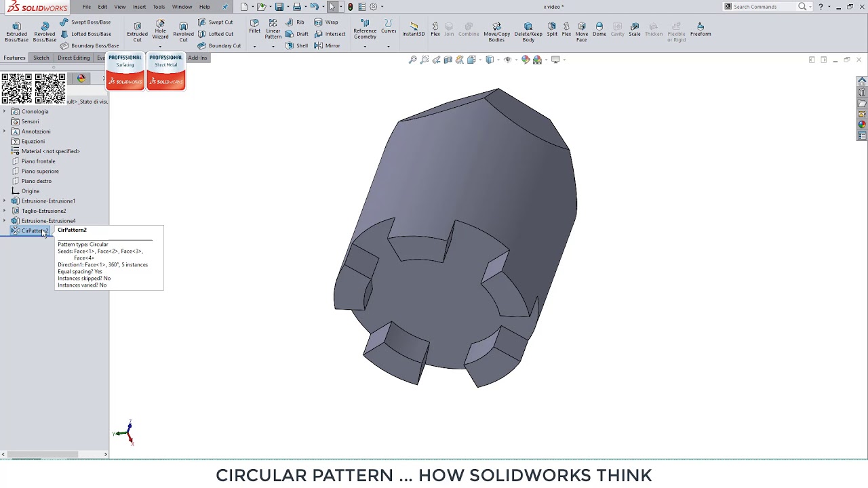Image resolution: width=868 pixels, height=488 pixels.
Task: Toggle Instant3D mode
Action: [414, 29]
